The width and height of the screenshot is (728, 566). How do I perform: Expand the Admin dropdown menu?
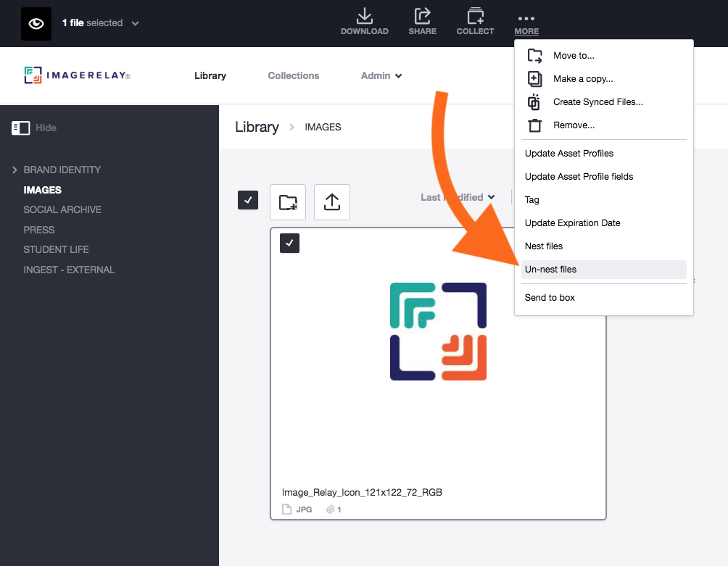(381, 75)
